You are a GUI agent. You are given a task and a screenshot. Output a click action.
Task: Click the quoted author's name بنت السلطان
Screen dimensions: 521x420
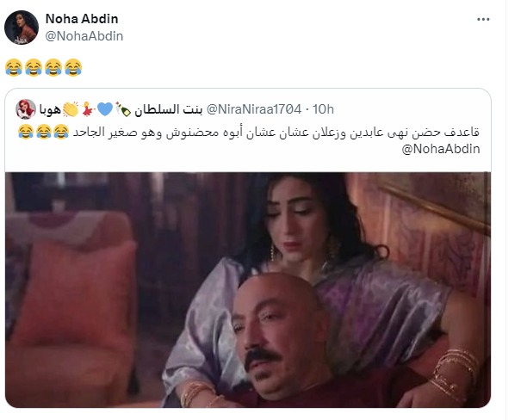click(168, 109)
